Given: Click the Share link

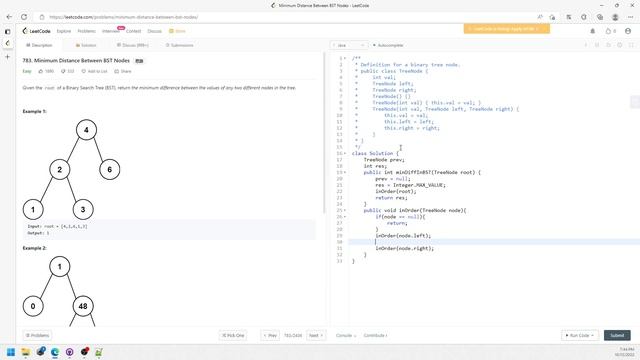Looking at the screenshot, I should coord(123,71).
